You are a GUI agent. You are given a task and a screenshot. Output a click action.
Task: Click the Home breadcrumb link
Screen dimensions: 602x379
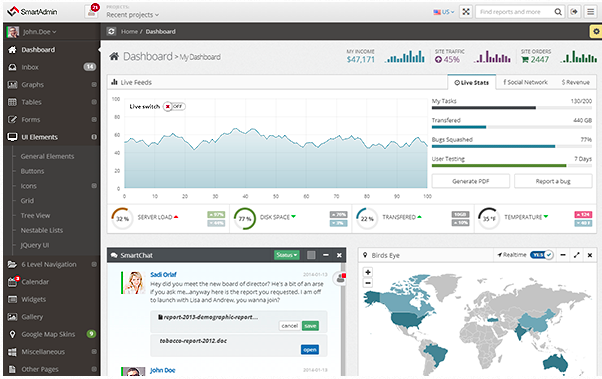coord(129,31)
